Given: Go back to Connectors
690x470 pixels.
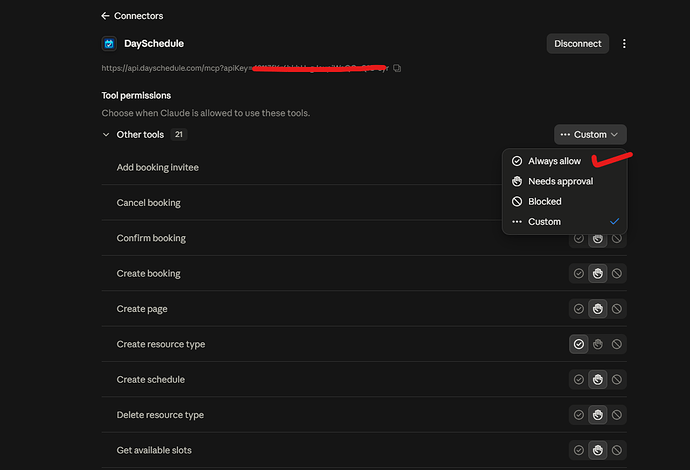Looking at the screenshot, I should [132, 16].
